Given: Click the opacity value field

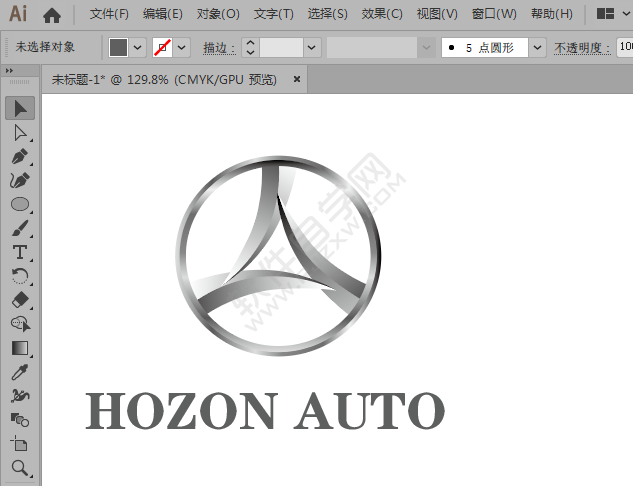Looking at the screenshot, I should (625, 47).
